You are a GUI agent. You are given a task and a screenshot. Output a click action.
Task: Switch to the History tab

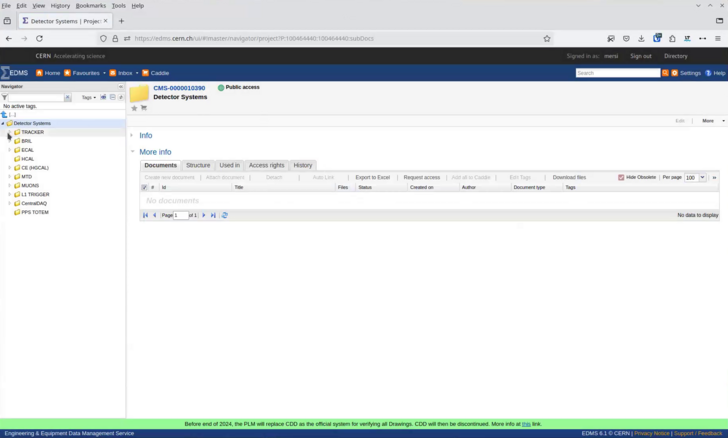pos(303,165)
